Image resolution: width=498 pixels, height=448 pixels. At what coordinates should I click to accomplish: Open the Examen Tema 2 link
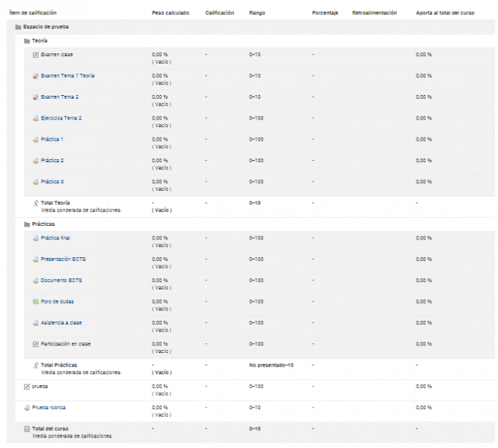60,97
